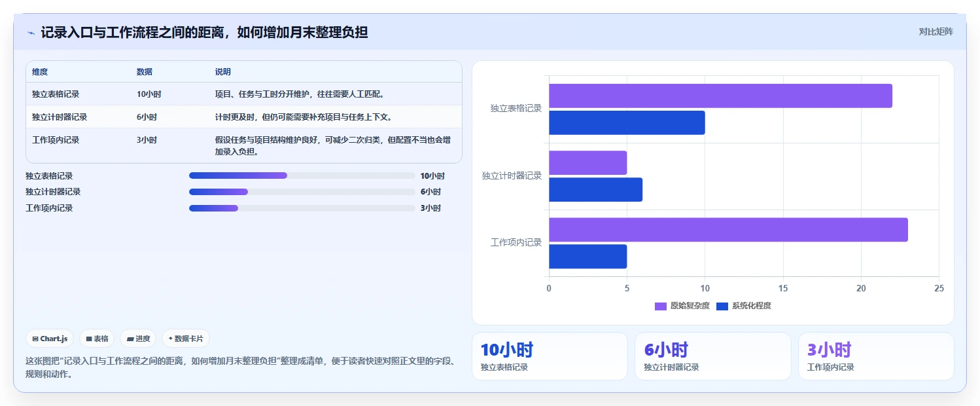The width and height of the screenshot is (980, 406).
Task: Open the 10小时 data card
Action: [550, 356]
